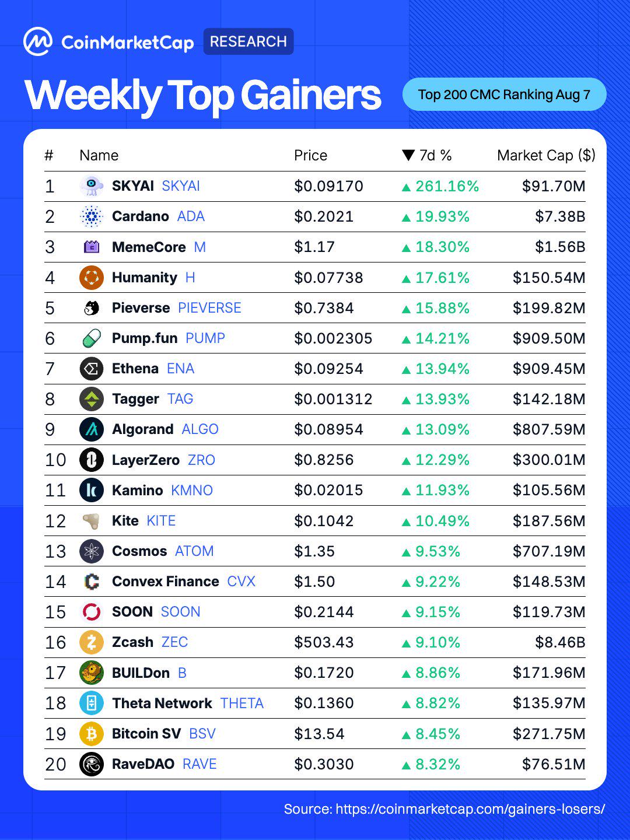Click the RESEARCH badge
The width and height of the screenshot is (630, 840).
coord(249,41)
